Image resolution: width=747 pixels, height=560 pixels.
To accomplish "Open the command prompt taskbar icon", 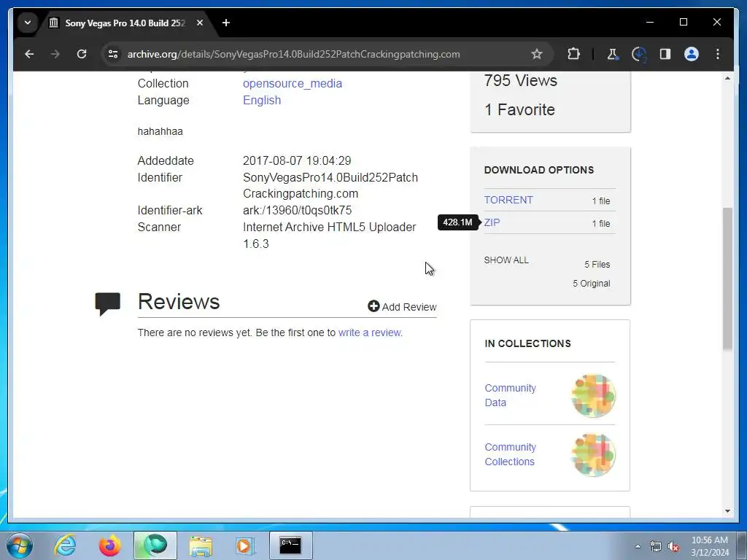I will [290, 545].
